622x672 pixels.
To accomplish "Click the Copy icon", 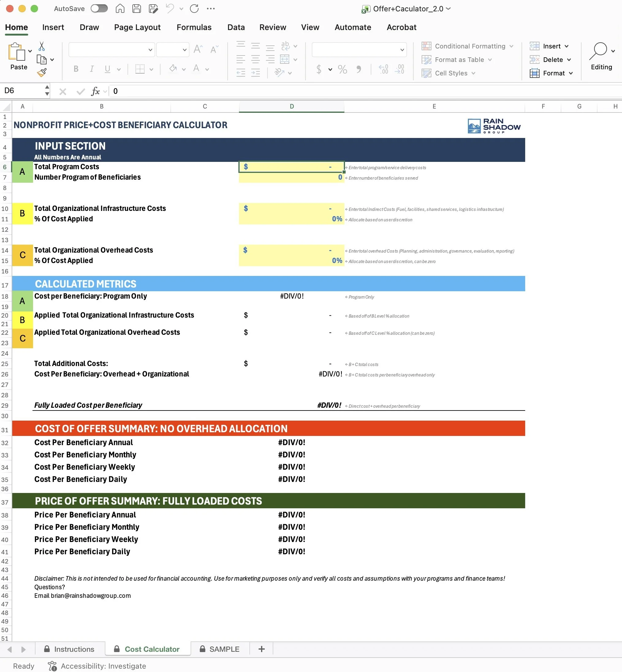I will tap(41, 59).
